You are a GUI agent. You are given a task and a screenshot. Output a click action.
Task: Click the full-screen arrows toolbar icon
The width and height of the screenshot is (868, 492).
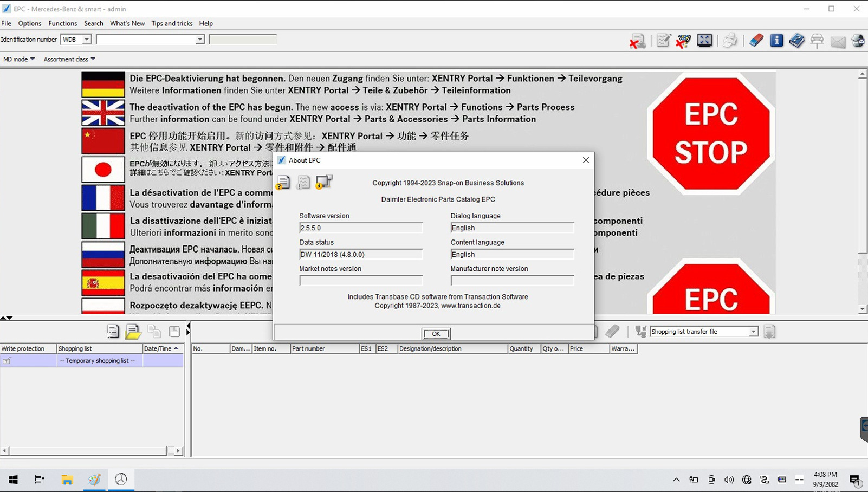[704, 40]
